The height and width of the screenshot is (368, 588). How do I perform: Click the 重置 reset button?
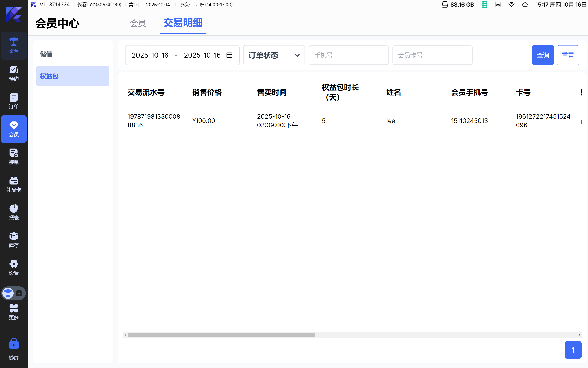point(568,55)
